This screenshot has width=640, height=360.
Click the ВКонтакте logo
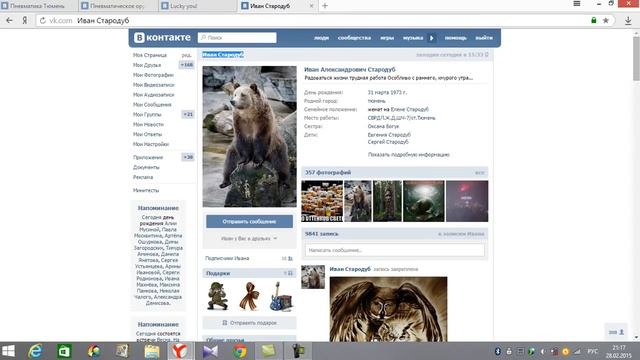point(162,38)
